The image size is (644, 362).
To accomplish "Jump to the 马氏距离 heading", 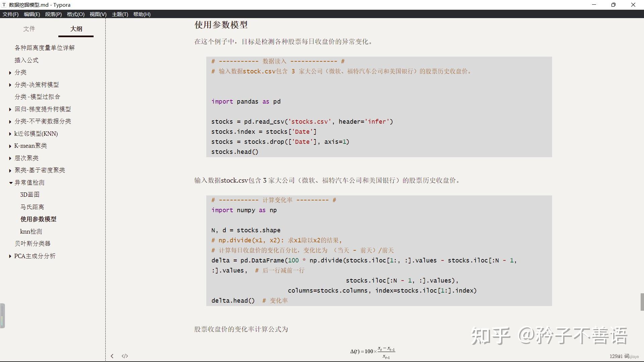I will tap(32, 207).
